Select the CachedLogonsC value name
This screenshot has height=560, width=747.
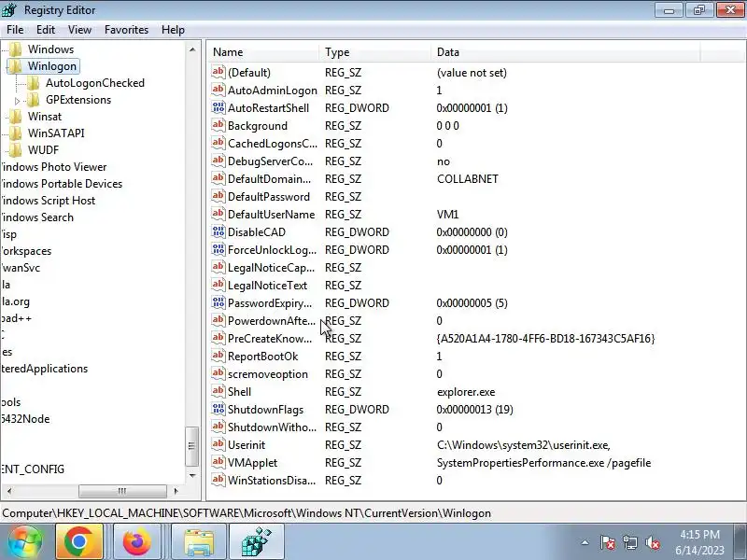[272, 144]
